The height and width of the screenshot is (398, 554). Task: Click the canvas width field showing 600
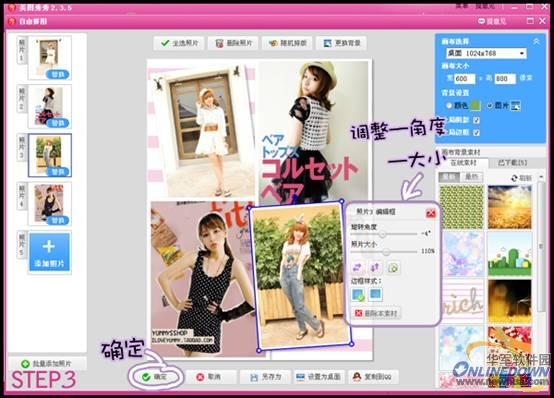[464, 78]
